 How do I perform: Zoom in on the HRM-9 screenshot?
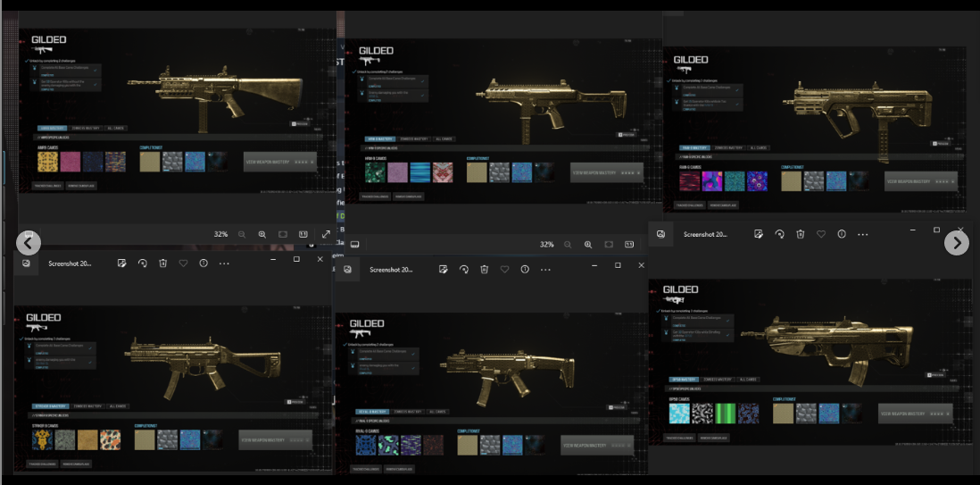click(x=588, y=245)
